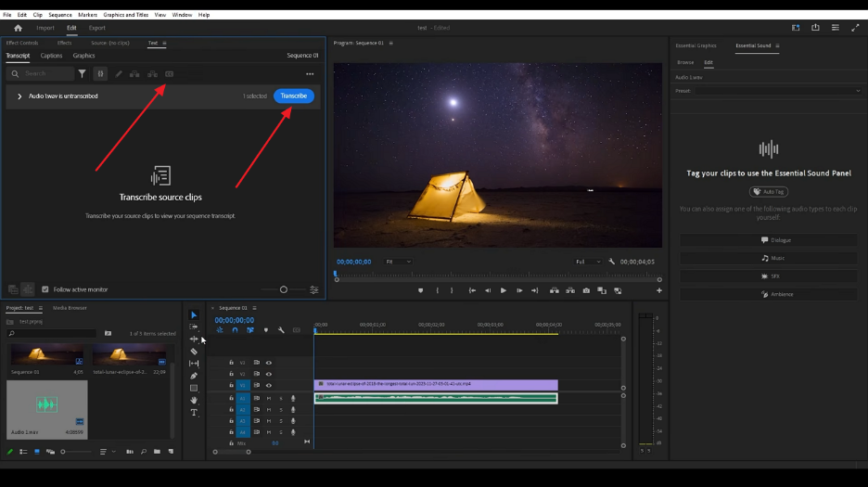Select the Hand tool

click(194, 400)
